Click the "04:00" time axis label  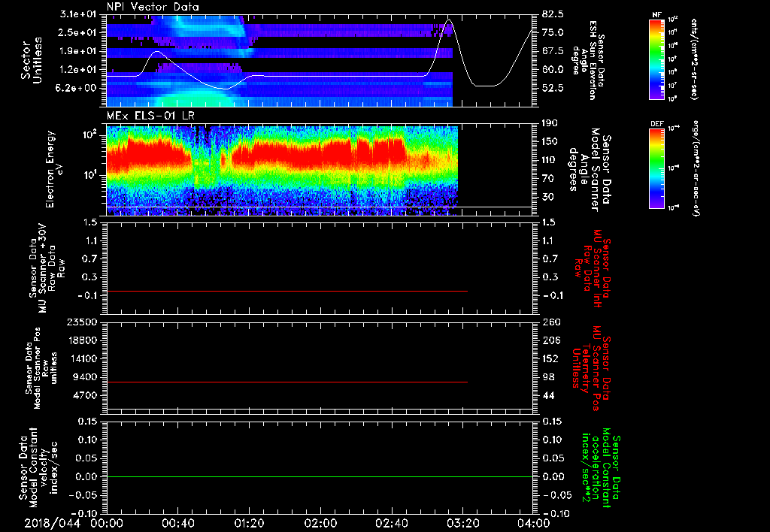(534, 523)
